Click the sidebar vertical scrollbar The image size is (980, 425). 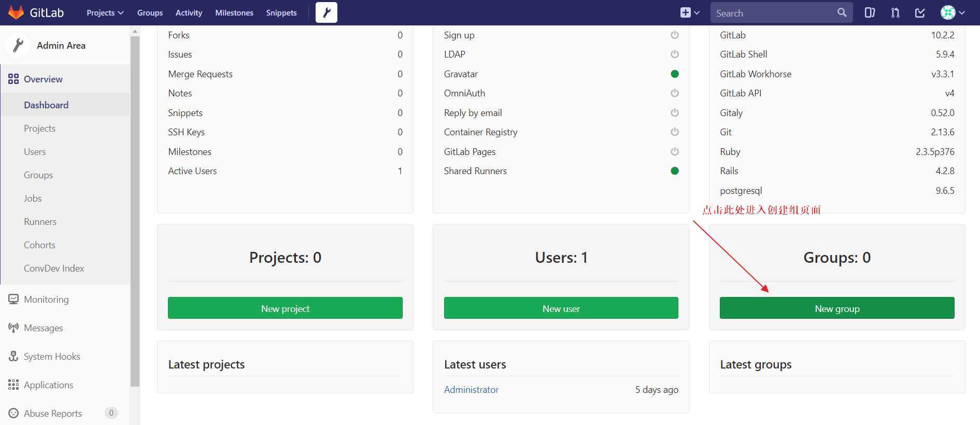pyautogui.click(x=135, y=211)
